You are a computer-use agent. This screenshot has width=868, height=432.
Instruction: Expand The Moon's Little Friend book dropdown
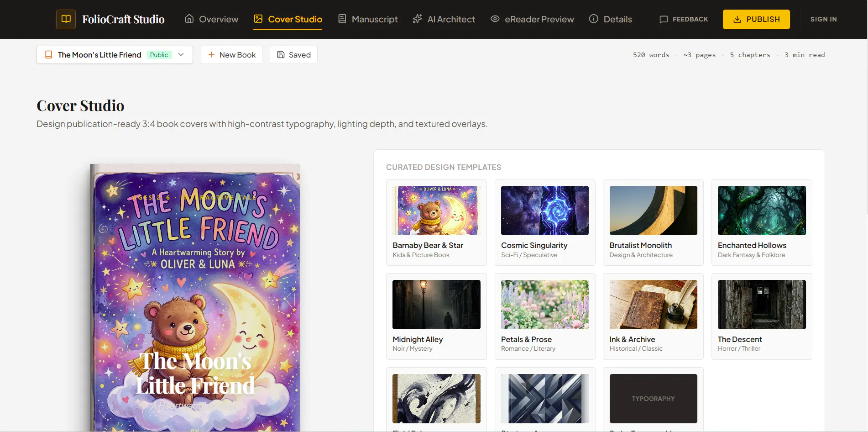click(115, 55)
